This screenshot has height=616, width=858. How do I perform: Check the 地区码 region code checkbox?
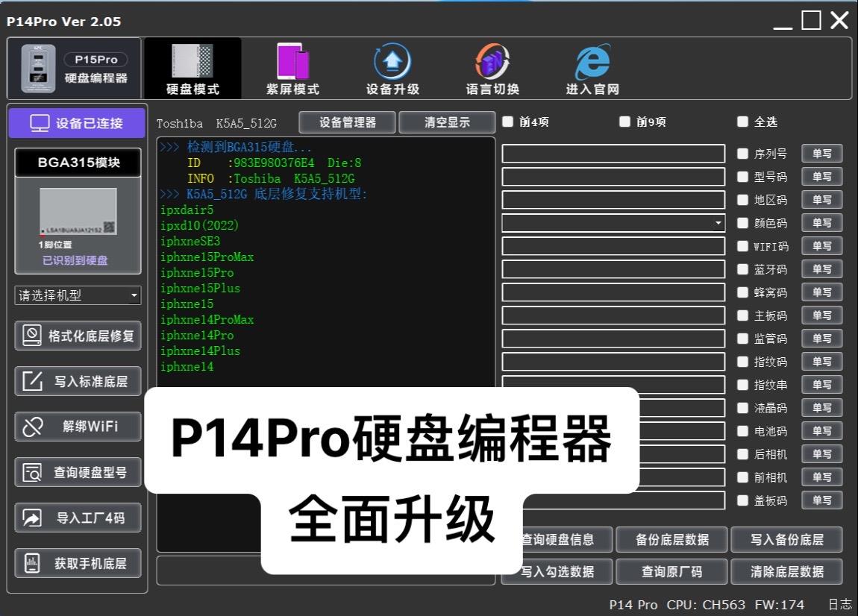click(x=742, y=200)
